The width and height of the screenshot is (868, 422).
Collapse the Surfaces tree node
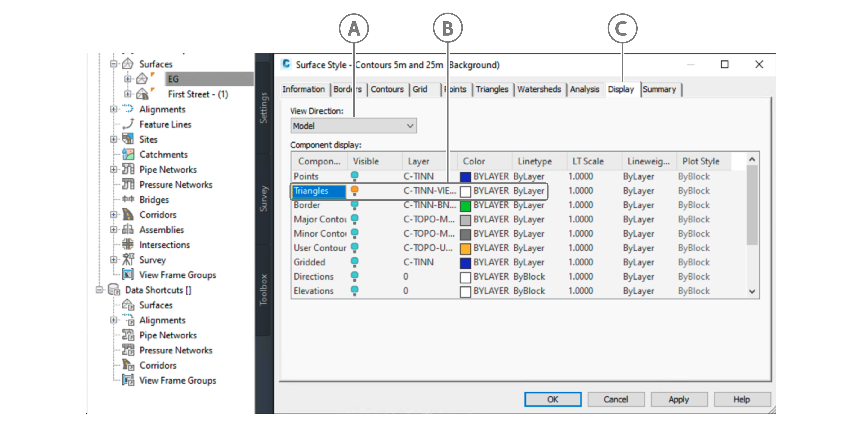pyautogui.click(x=114, y=64)
